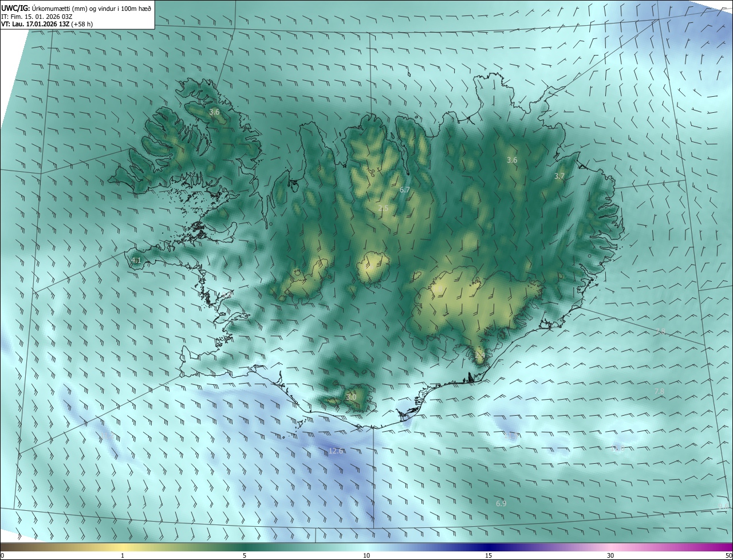Select the initial time line "IT: Fim. 15. 01. 2026 03Z"

point(37,16)
